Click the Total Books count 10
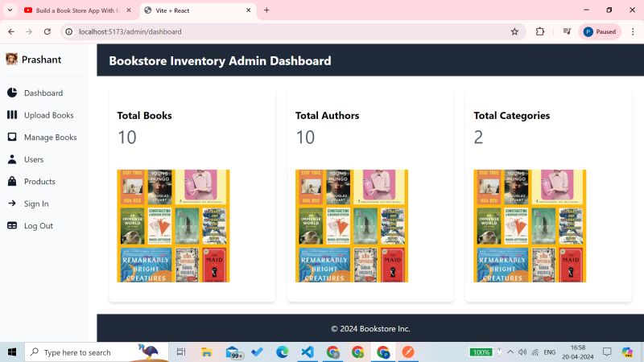 [127, 138]
